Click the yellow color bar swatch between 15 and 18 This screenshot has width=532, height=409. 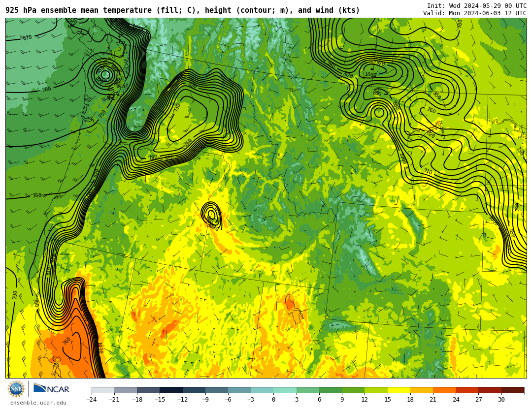click(399, 390)
